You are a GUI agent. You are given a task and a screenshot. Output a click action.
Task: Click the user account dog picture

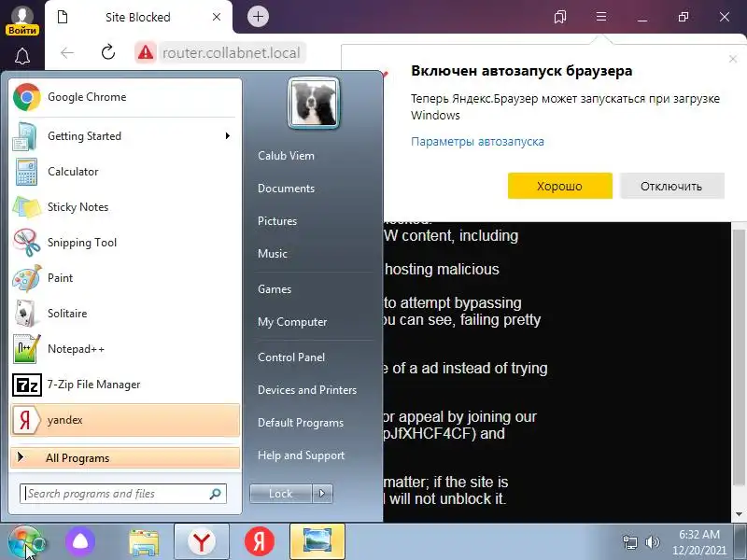(314, 104)
